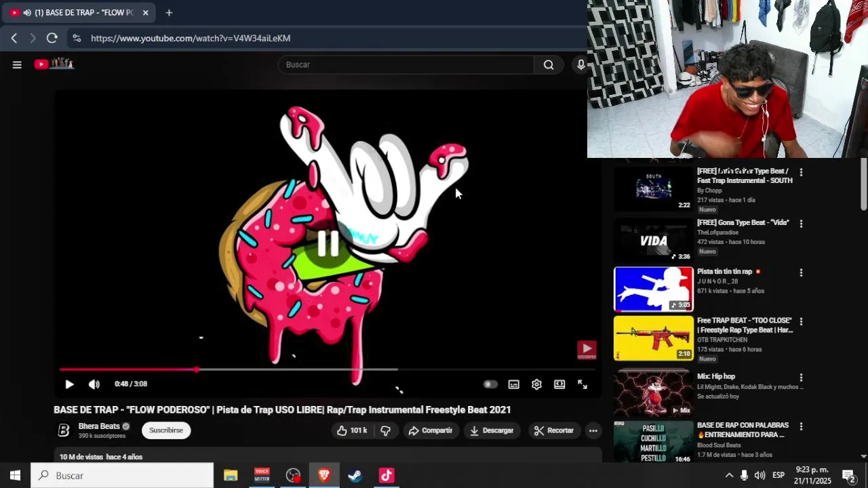
Task: Switch to theater mode
Action: pyautogui.click(x=559, y=384)
